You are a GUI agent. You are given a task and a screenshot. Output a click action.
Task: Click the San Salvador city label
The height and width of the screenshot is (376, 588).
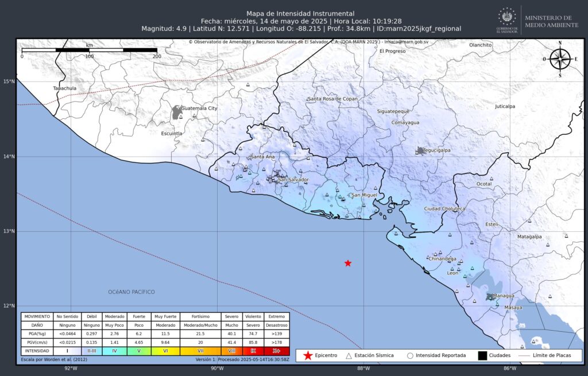tap(293, 180)
